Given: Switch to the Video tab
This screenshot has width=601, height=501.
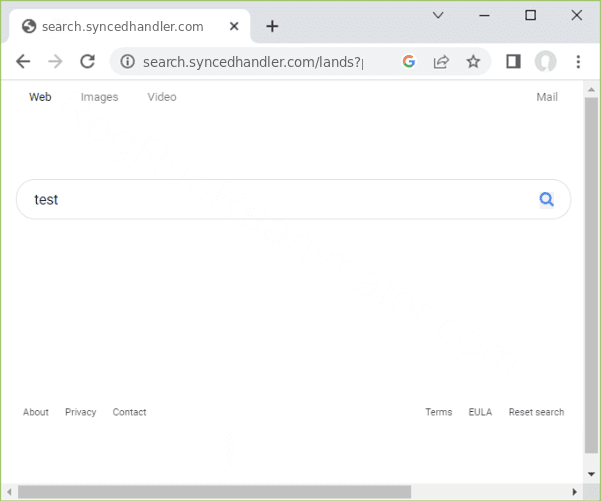Looking at the screenshot, I should [x=162, y=97].
